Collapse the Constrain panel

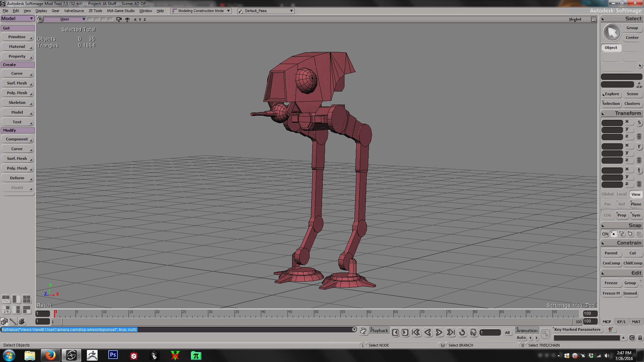(x=603, y=243)
